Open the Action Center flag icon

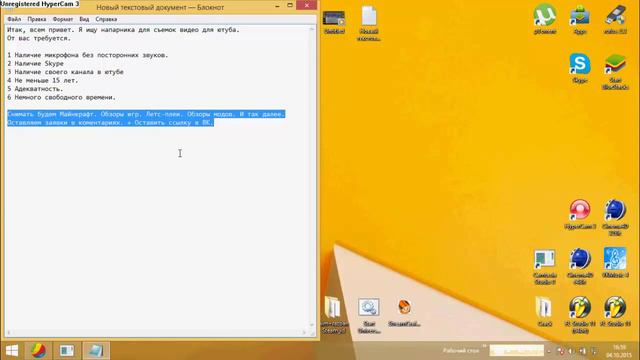594,351
